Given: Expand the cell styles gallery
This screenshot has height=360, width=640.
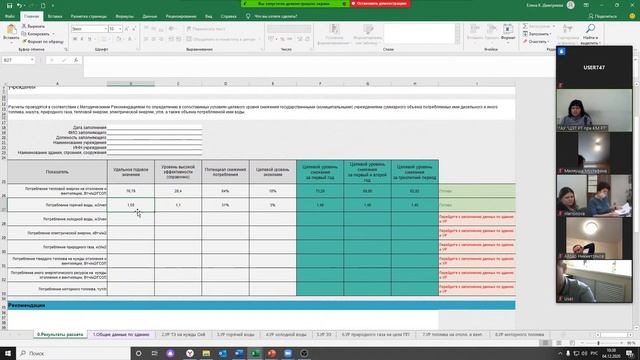Looking at the screenshot, I should pos(458,40).
